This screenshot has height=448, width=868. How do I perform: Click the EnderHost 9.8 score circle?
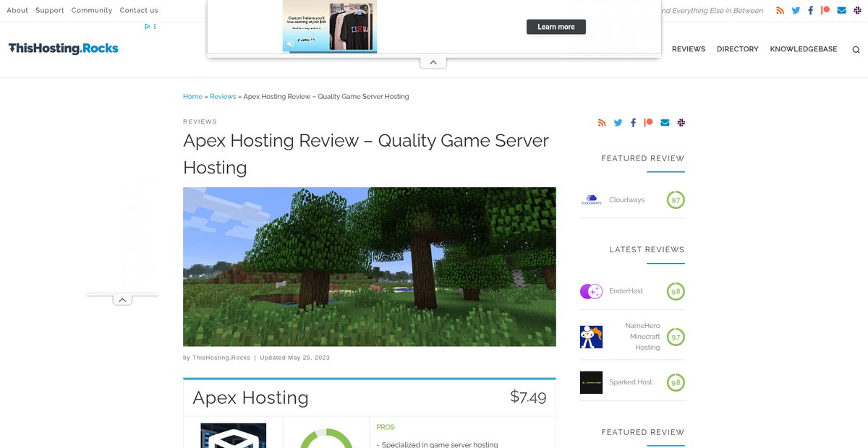(676, 291)
